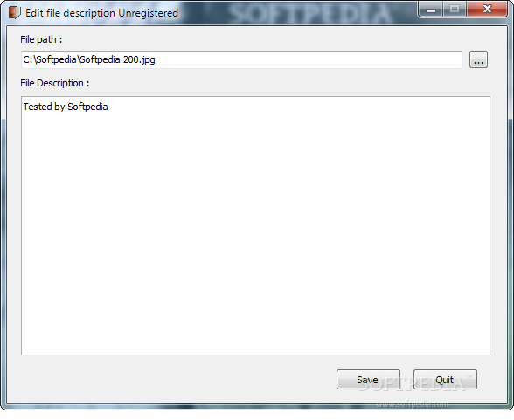The image size is (514, 420).
Task: Click the 'File Description :' label
Action: (x=55, y=83)
